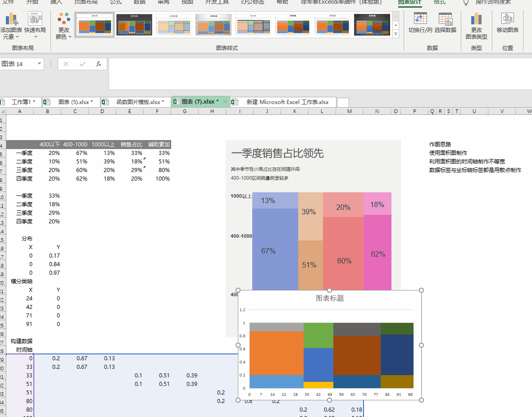Click the Name Box showing 图表 14
Image resolution: width=532 pixels, height=417 pixels.
pyautogui.click(x=18, y=64)
